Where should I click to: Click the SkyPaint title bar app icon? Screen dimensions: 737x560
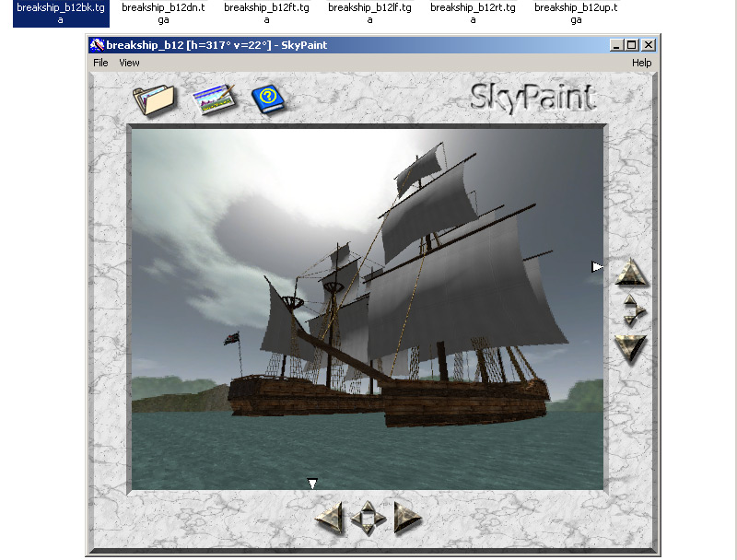(x=97, y=45)
